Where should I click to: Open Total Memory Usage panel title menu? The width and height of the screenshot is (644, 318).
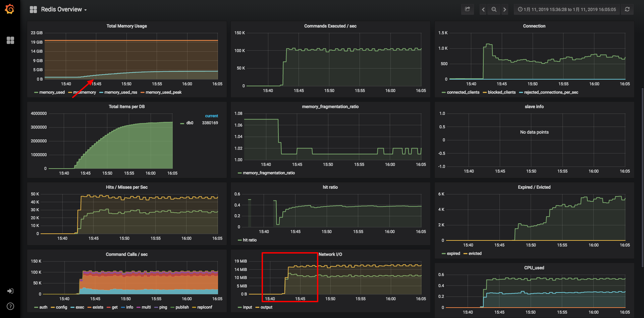point(127,26)
